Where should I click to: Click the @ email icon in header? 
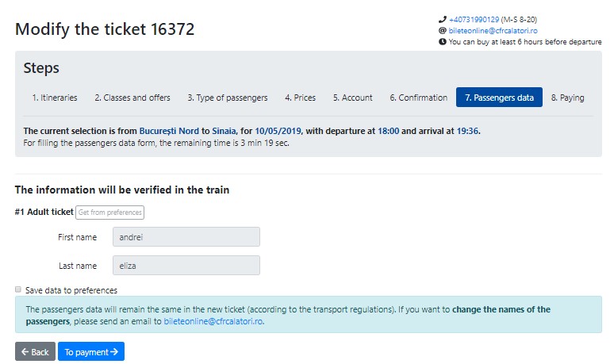tap(442, 30)
